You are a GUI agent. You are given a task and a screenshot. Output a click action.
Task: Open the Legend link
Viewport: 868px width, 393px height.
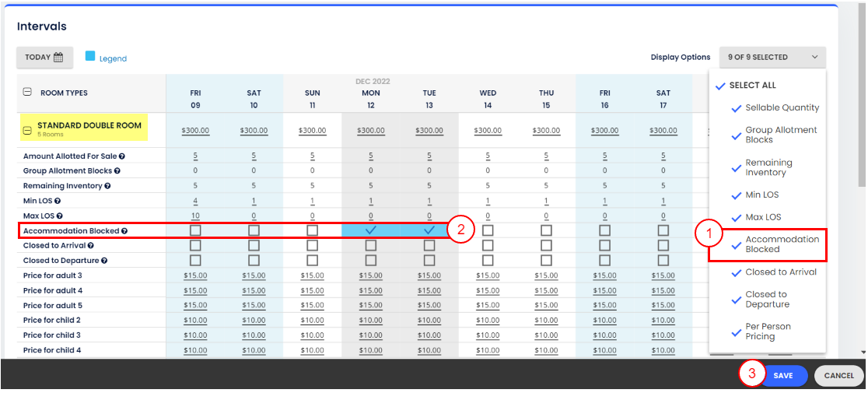tap(113, 58)
